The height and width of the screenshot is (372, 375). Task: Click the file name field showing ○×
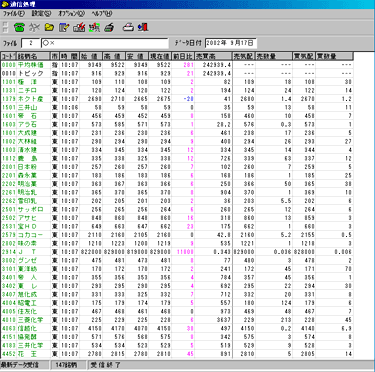point(105,43)
